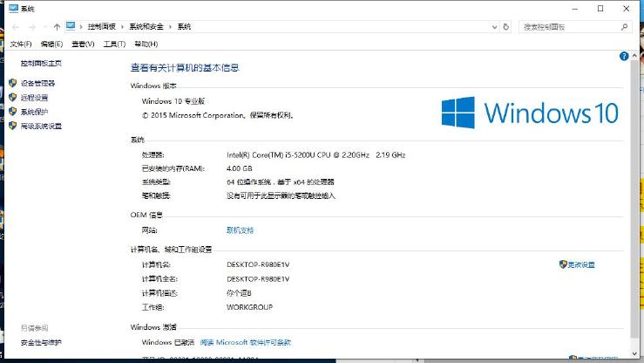
Task: Click 系统和安全 in the breadcrumb
Action: (146, 27)
